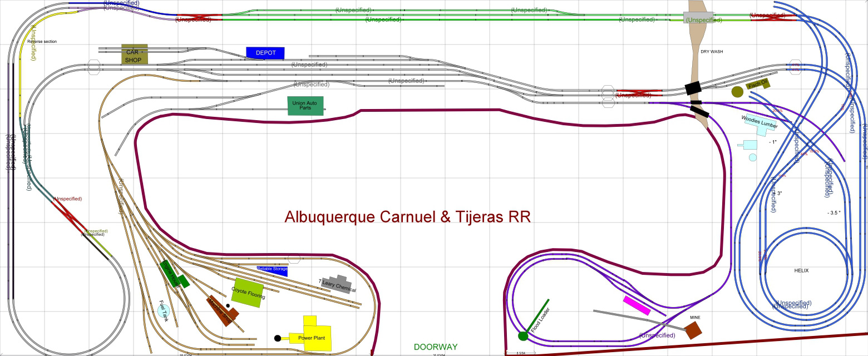Select the yellow Power Plant building

315,334
